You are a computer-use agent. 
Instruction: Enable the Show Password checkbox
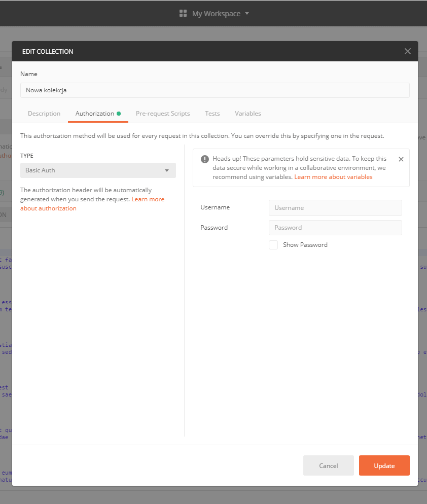pos(273,244)
